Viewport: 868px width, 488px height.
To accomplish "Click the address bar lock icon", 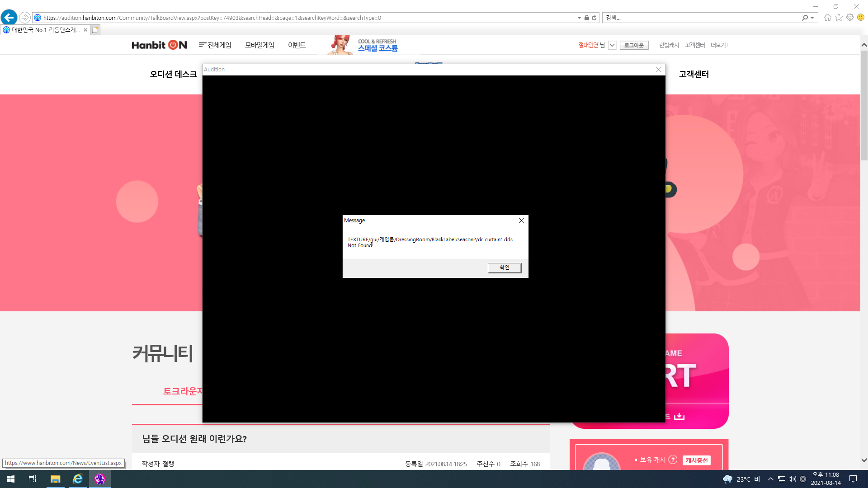I will (x=586, y=18).
